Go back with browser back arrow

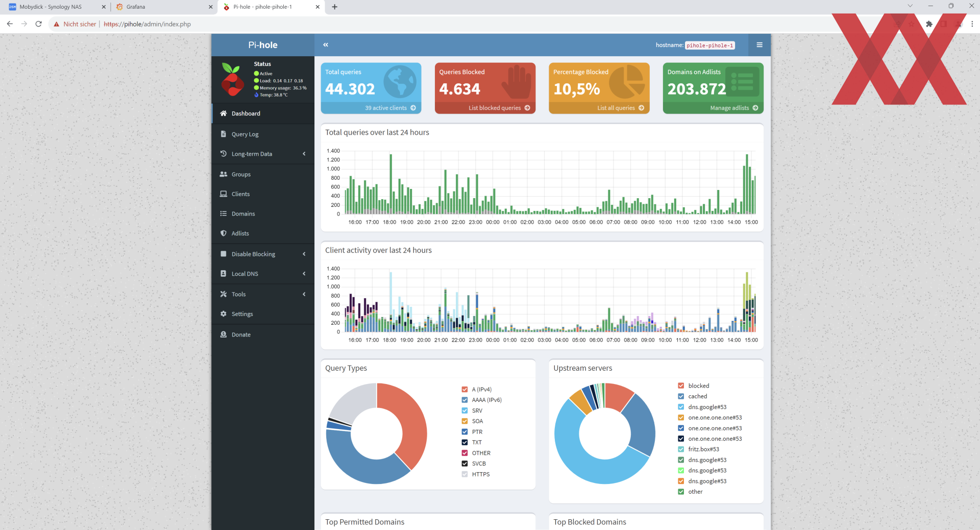(x=10, y=24)
